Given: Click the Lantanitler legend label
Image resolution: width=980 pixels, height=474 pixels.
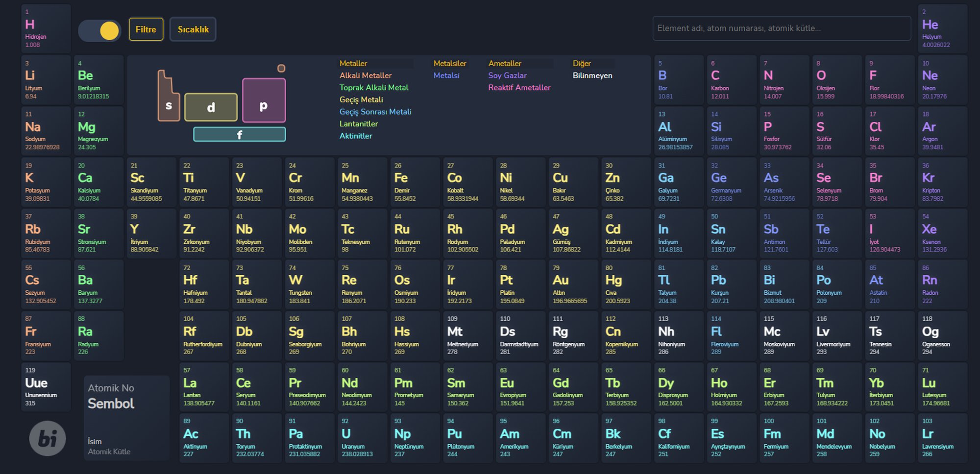Looking at the screenshot, I should pyautogui.click(x=359, y=124).
